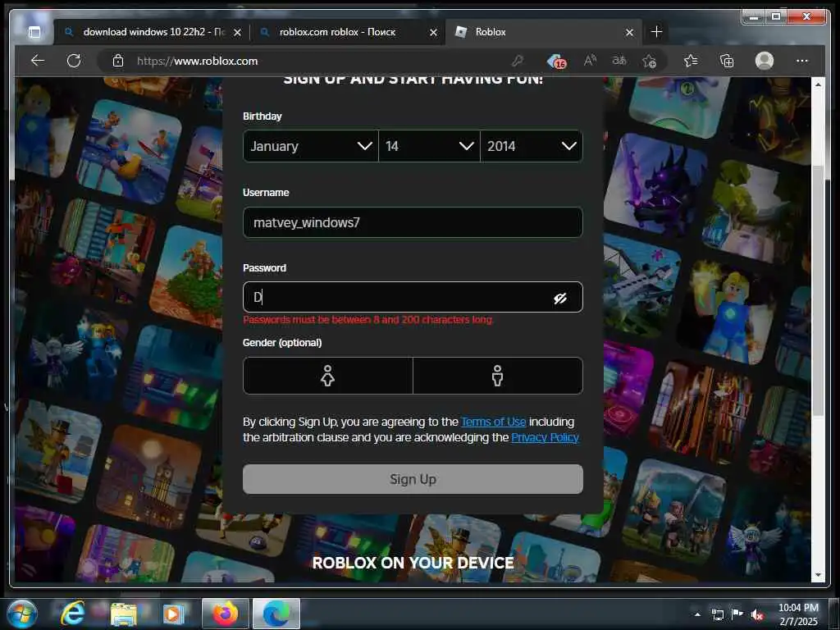
Task: Launch Internet Explorer from taskbar
Action: 72,614
